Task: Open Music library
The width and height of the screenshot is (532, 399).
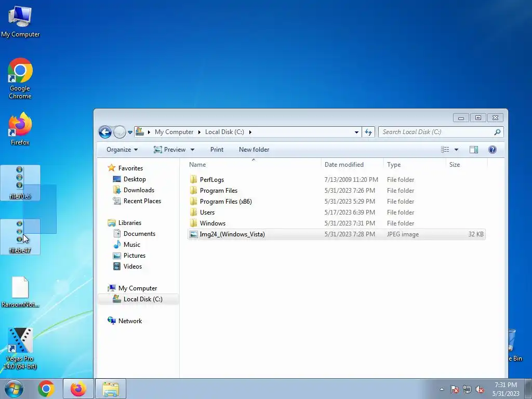Action: point(127,244)
